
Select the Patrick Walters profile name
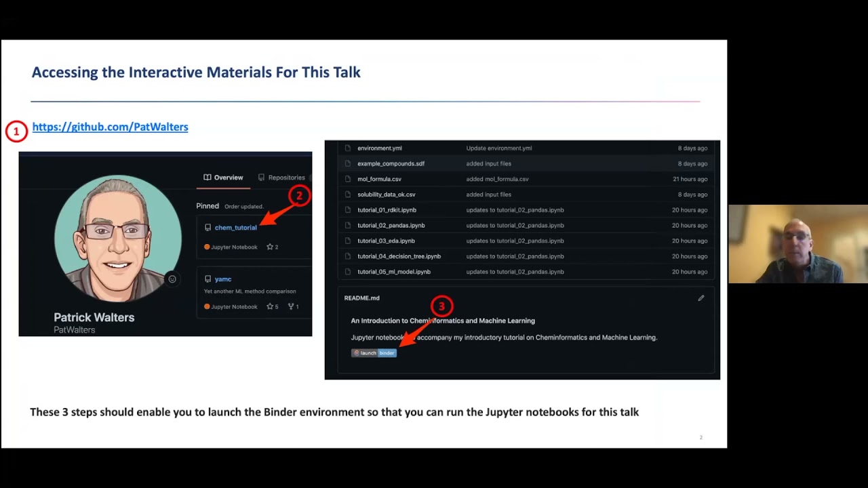(94, 317)
